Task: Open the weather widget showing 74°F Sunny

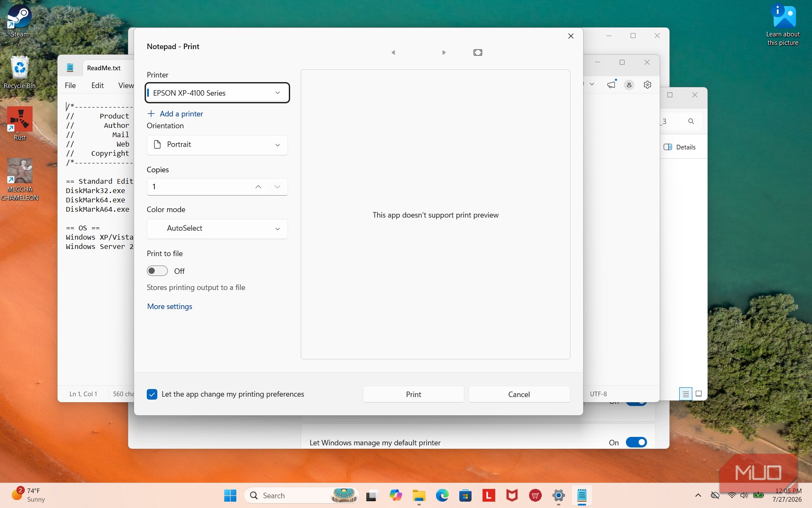Action: [x=29, y=495]
